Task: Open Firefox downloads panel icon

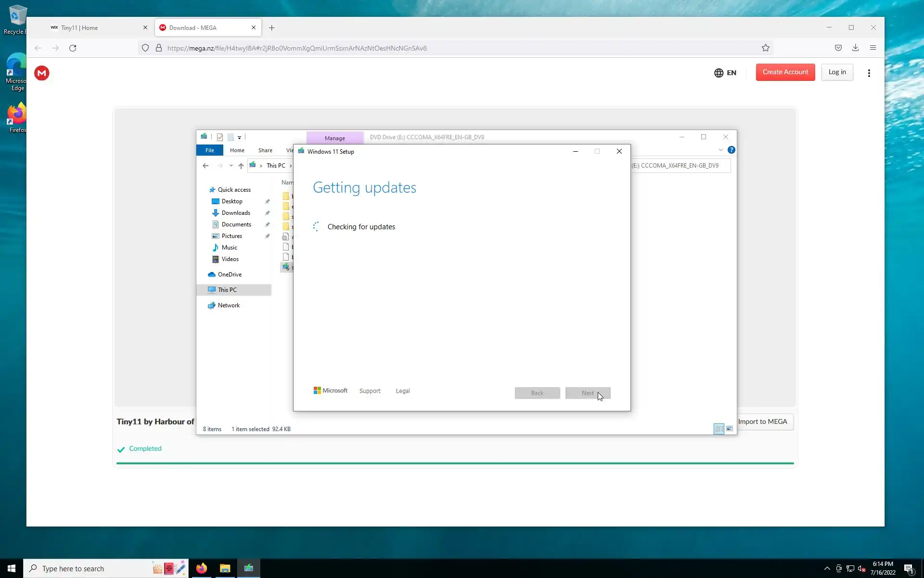Action: (x=855, y=48)
